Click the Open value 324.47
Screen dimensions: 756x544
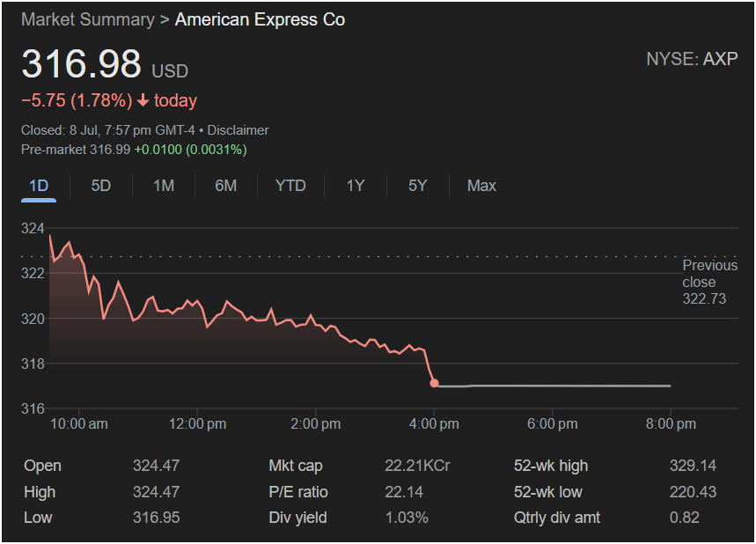pos(156,466)
